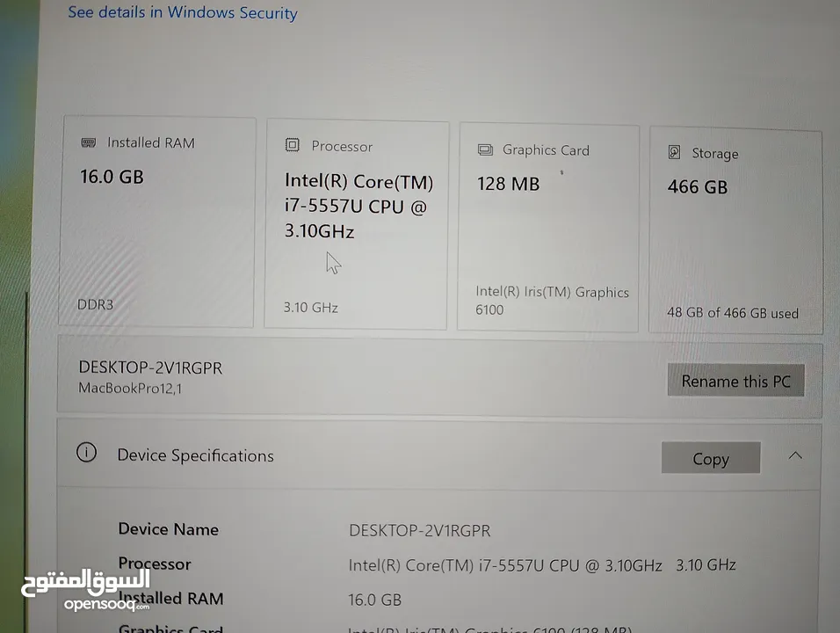Image resolution: width=840 pixels, height=633 pixels.
Task: Select the DESKTOP-2V1RGPR heading above MacBookPro12,1
Action: 150,367
